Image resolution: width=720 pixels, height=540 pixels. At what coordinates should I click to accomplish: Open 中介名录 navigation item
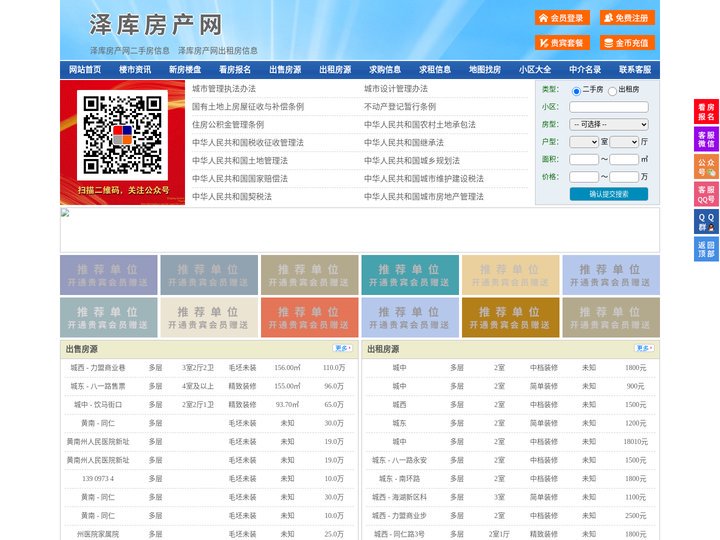pos(585,70)
